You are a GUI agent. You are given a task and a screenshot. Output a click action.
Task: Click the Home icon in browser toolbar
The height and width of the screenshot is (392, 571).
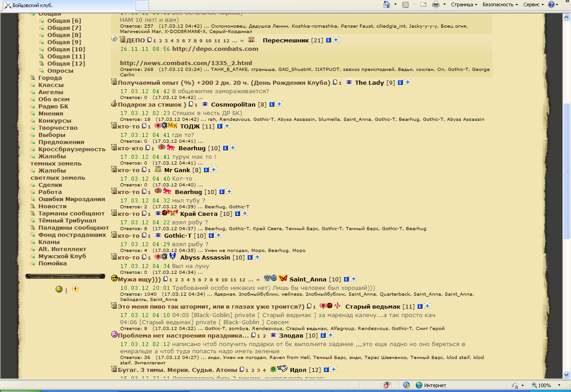(x=387, y=4)
